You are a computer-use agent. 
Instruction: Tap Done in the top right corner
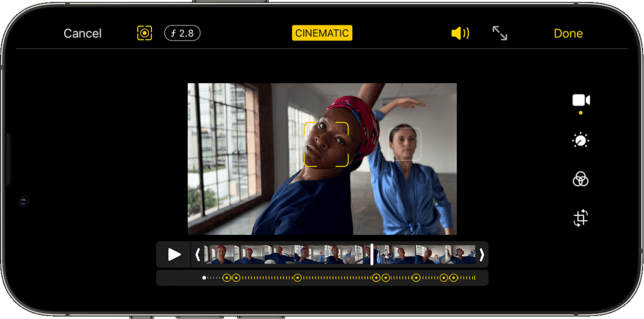[x=568, y=33]
